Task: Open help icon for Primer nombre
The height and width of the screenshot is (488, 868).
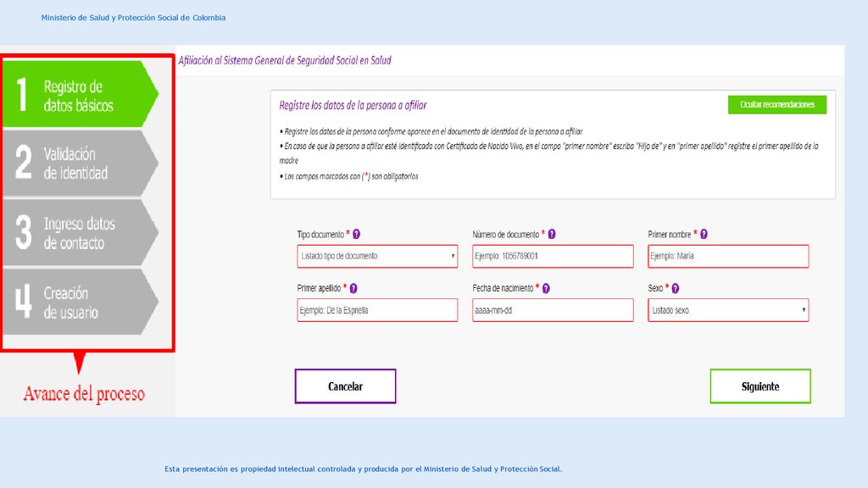Action: click(704, 234)
